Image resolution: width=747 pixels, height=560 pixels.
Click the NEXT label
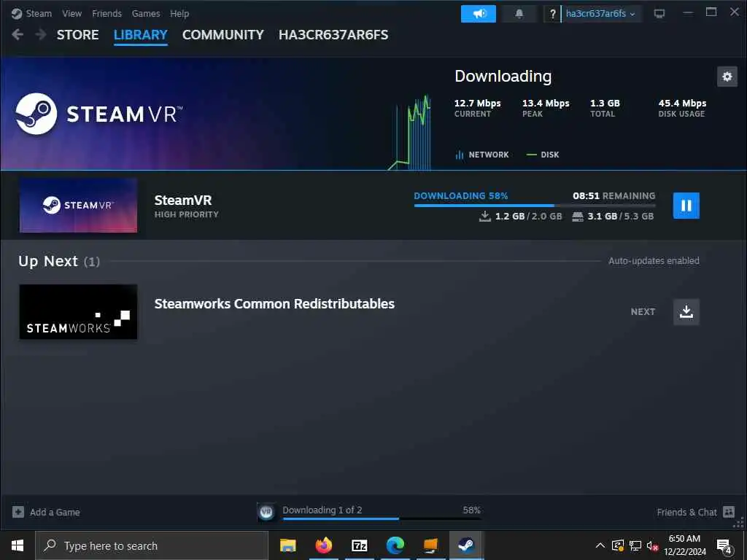643,312
